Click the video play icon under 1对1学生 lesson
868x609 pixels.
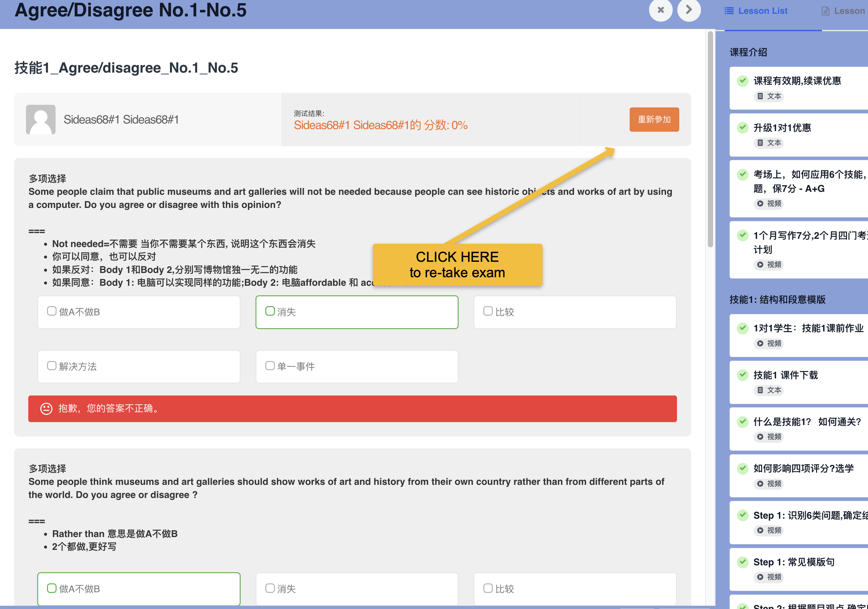pyautogui.click(x=760, y=343)
